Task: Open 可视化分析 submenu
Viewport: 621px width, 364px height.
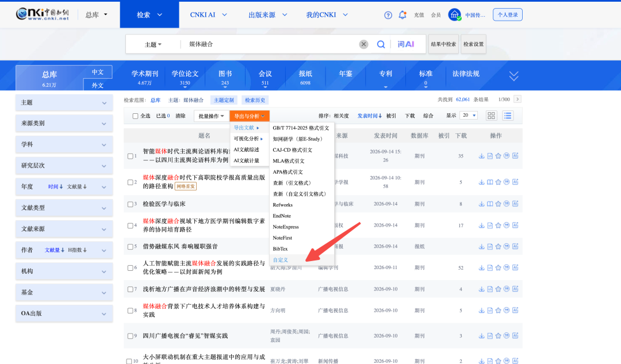Action: (248, 139)
